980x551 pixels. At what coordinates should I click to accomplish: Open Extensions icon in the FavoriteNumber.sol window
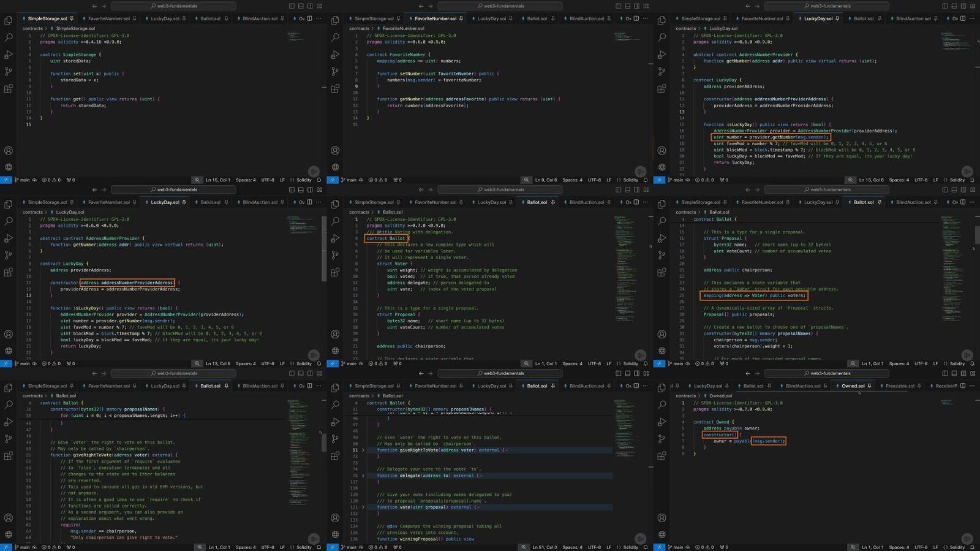point(335,89)
